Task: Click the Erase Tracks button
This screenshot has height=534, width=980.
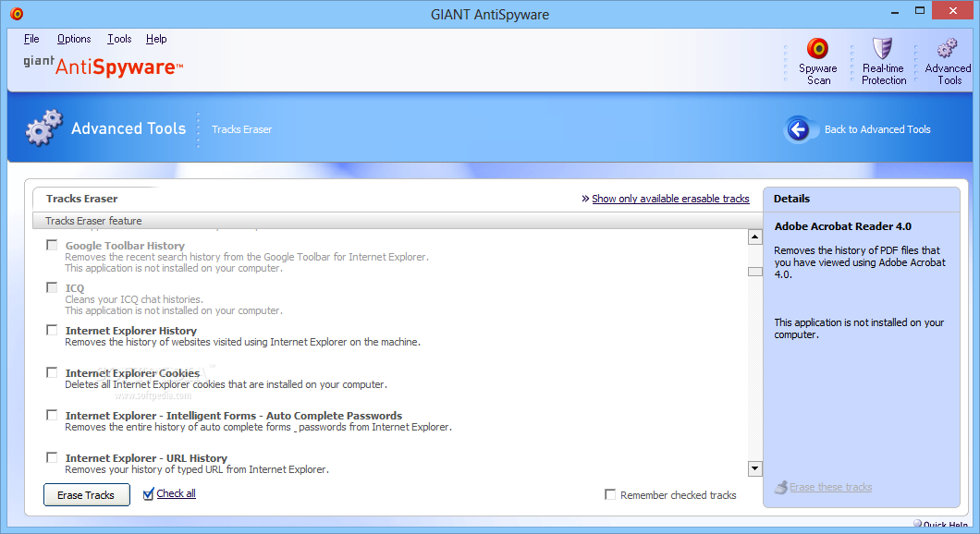Action: [87, 494]
